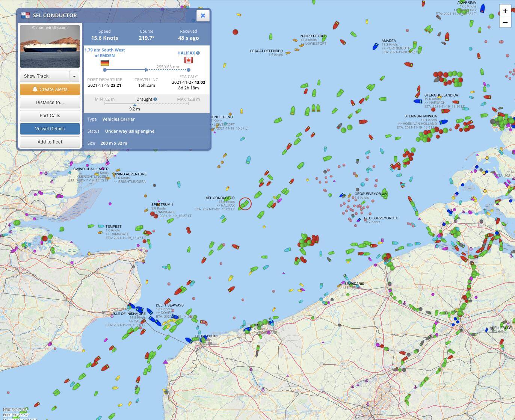Click the NJORD PETREL vessel label
Image resolution: width=515 pixels, height=420 pixels.
coord(313,36)
